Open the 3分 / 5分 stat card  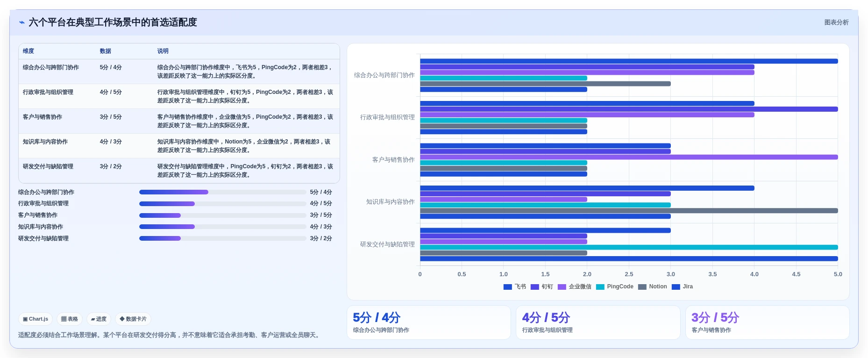click(x=767, y=322)
